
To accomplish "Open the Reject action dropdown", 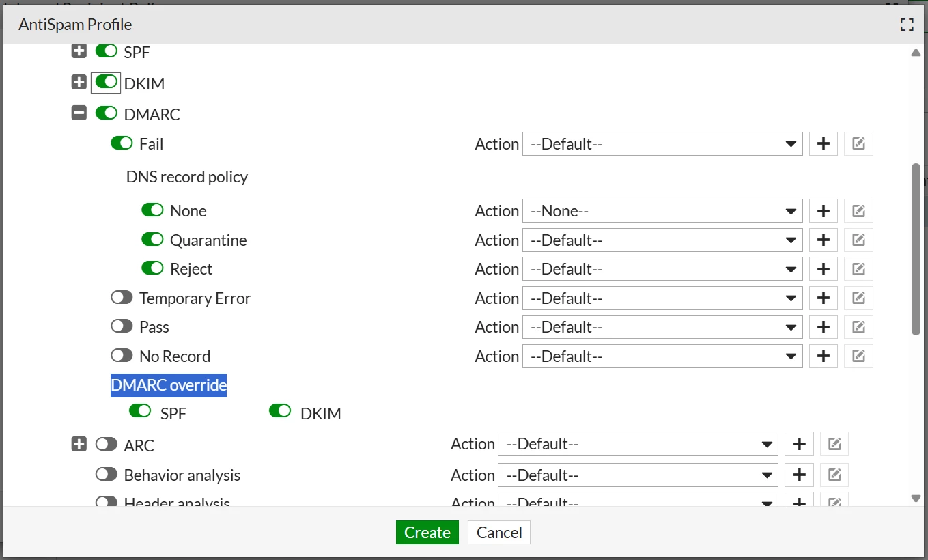I will click(x=662, y=269).
